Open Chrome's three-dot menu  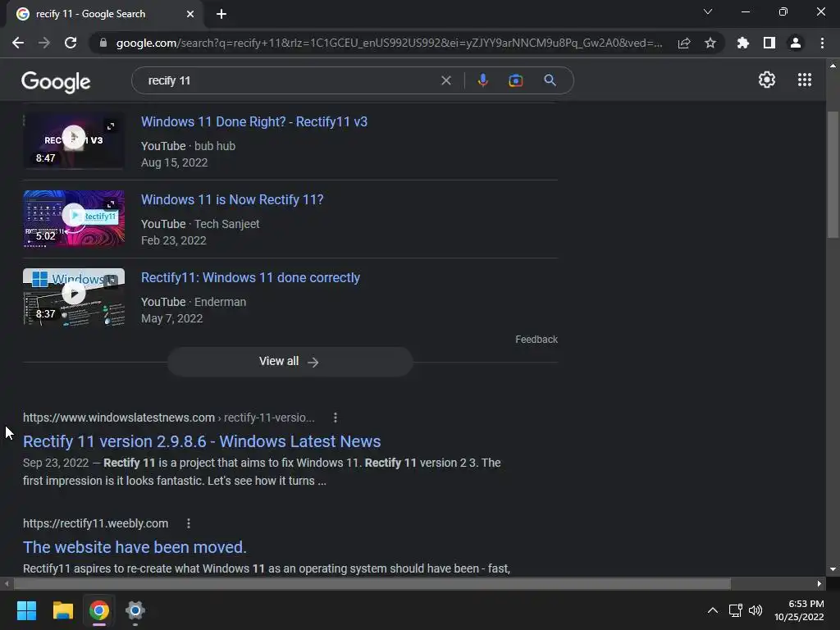point(822,43)
